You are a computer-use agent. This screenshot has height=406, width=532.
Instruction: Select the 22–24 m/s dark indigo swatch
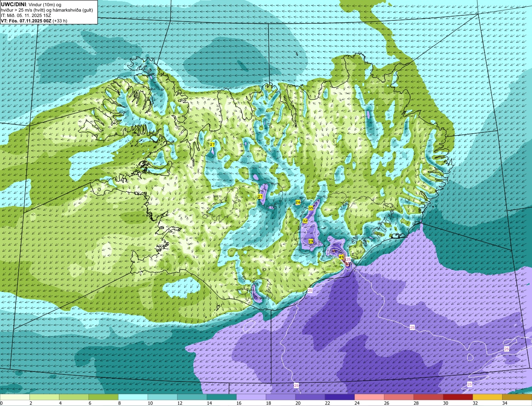(x=340, y=397)
